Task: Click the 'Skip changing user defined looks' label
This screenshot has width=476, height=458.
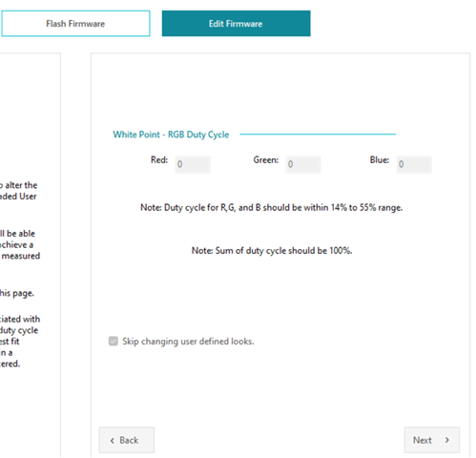Action: point(188,342)
